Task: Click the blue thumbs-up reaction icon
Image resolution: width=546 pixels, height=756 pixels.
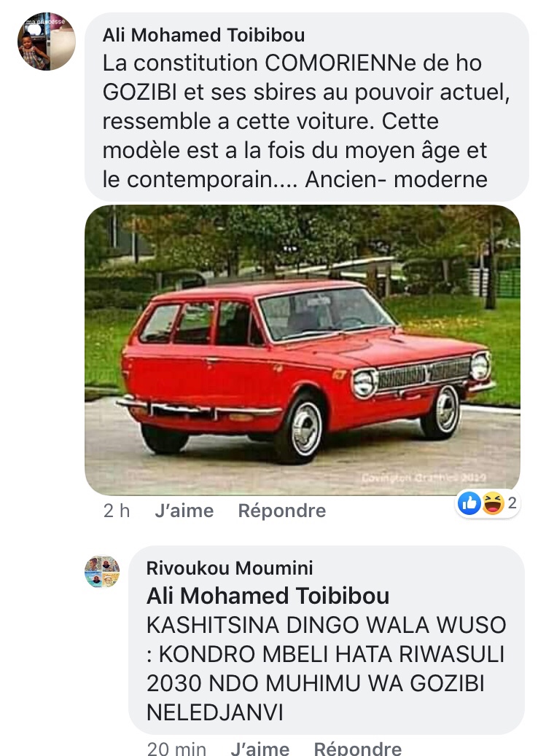Action: click(x=469, y=503)
